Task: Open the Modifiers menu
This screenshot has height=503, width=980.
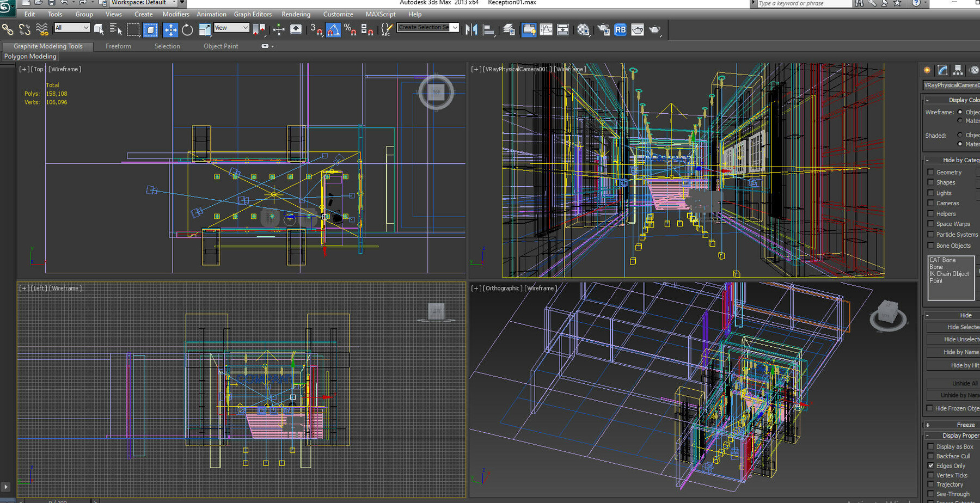Action: [176, 14]
